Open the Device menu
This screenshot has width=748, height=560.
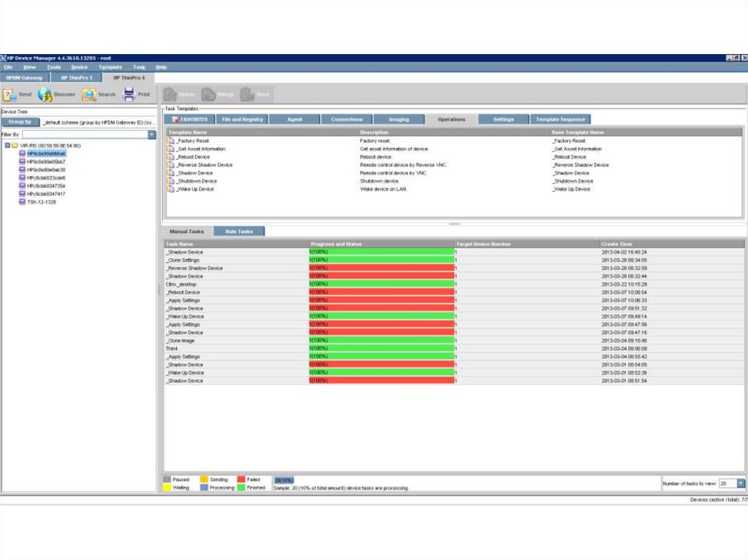[x=79, y=67]
